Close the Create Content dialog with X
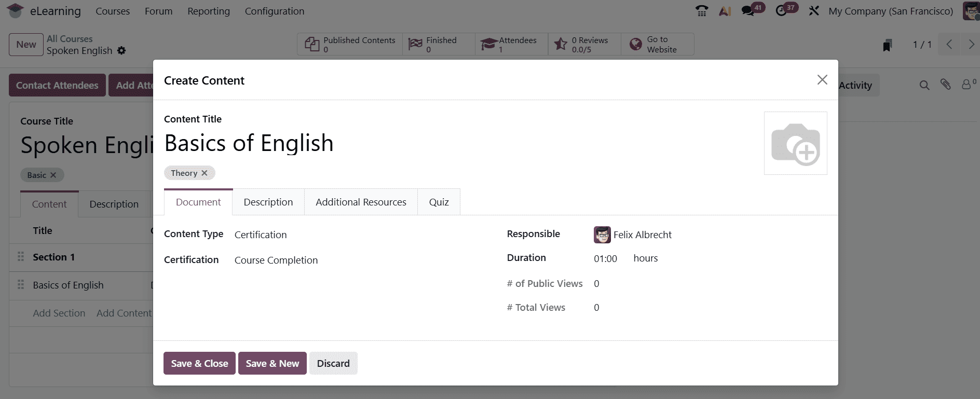Screen dimensions: 980x399 click(822, 79)
